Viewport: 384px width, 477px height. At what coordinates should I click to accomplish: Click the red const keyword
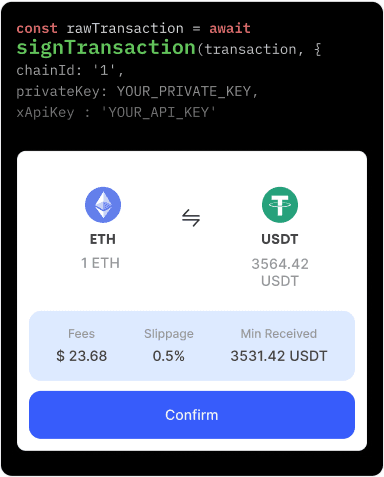[37, 28]
